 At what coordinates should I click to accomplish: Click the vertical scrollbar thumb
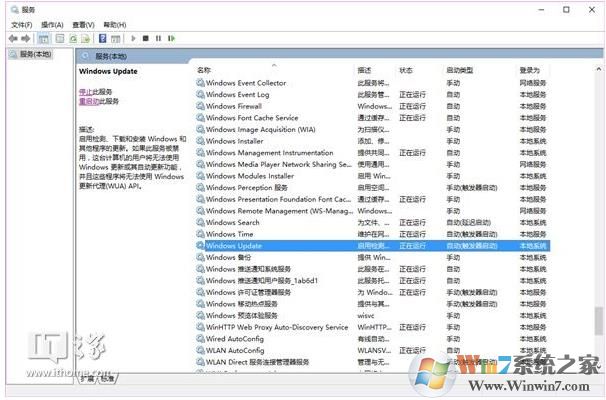click(599, 321)
